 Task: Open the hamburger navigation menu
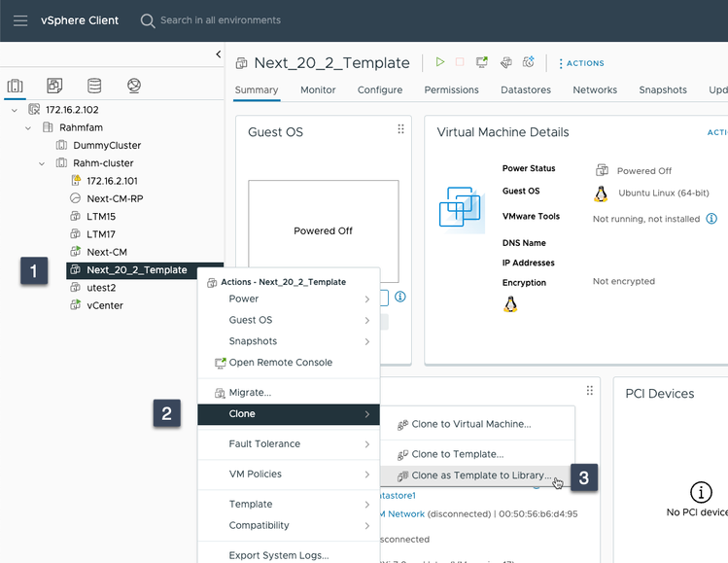pos(20,20)
